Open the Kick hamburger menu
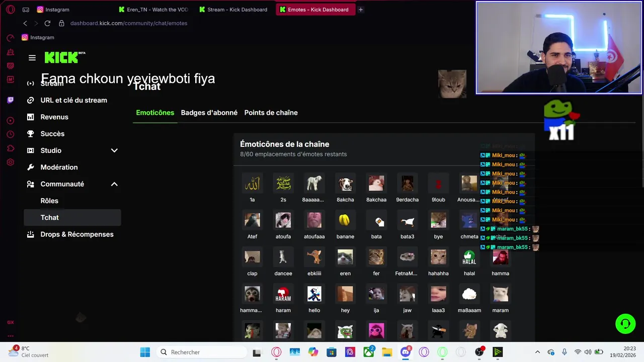 point(32,58)
